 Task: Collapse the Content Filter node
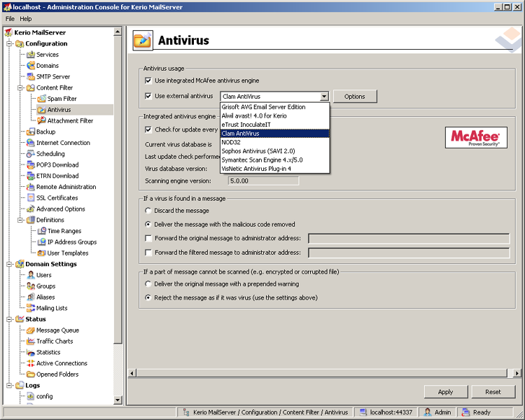click(20, 87)
